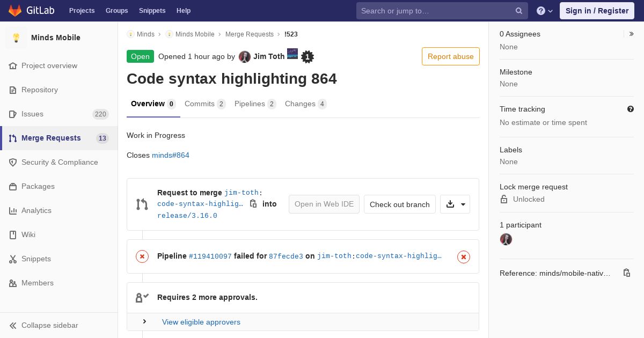The image size is (644, 338).
Task: Open the jim-toth source namespace link
Action: (241, 193)
